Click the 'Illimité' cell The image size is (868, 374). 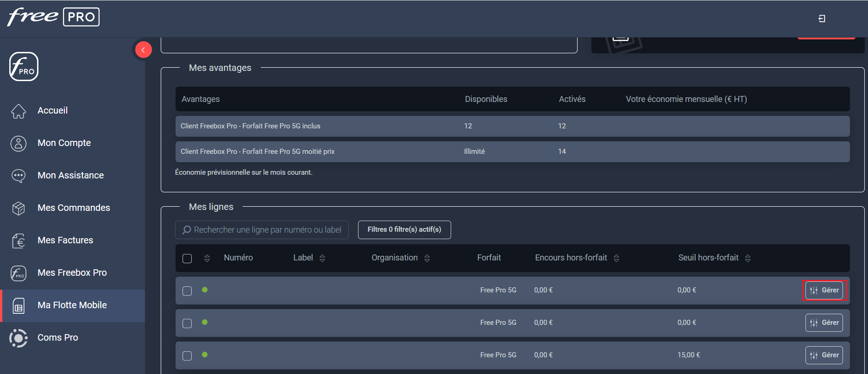coord(474,152)
